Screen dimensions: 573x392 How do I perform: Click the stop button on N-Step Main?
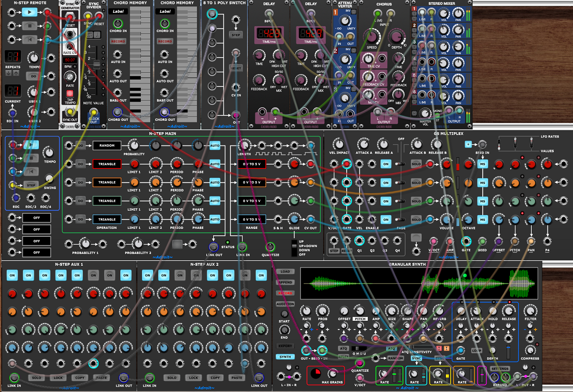click(31, 158)
